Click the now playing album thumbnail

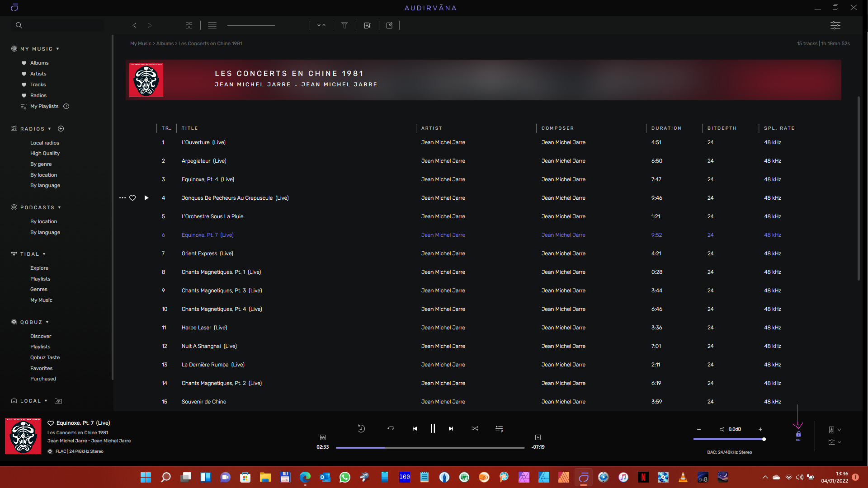(23, 436)
